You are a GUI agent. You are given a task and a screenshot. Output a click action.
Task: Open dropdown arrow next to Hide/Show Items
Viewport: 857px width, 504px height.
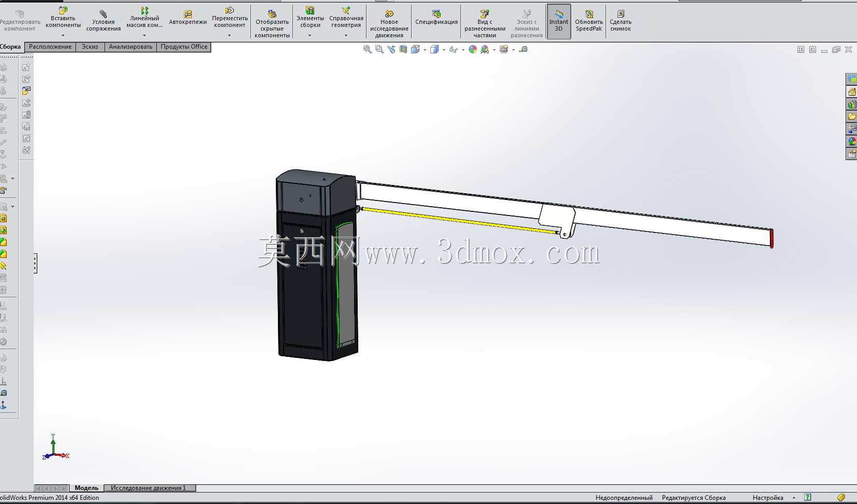(x=463, y=50)
